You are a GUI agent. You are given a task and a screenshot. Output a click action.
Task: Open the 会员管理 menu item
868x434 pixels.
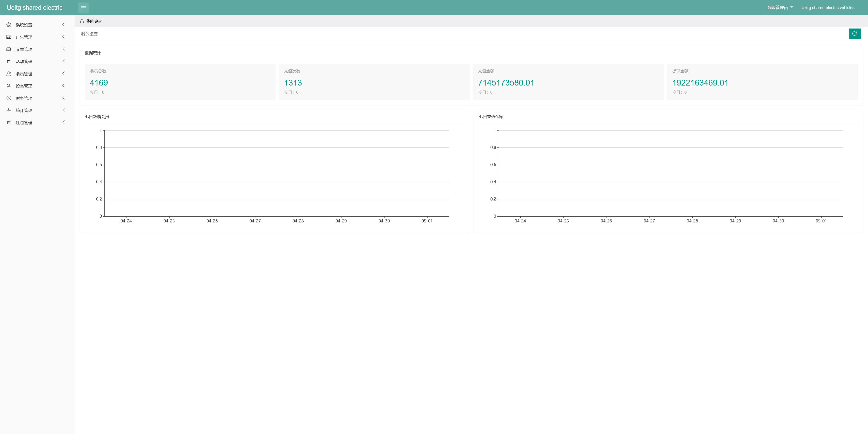[x=24, y=74]
